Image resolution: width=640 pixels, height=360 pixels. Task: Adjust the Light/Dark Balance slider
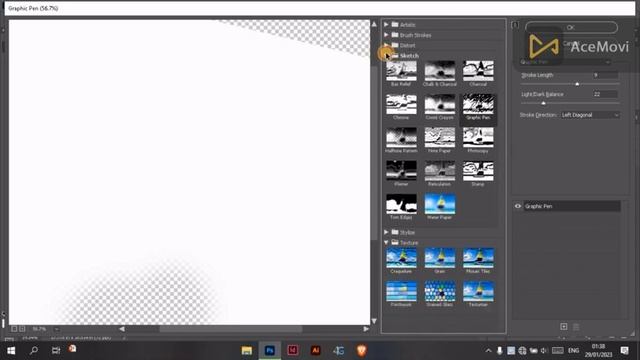pos(543,103)
